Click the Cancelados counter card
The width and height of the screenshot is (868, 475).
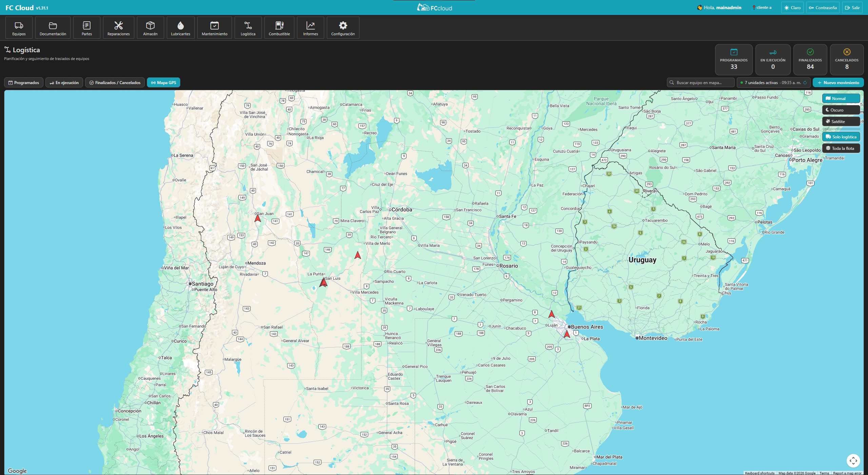click(847, 60)
